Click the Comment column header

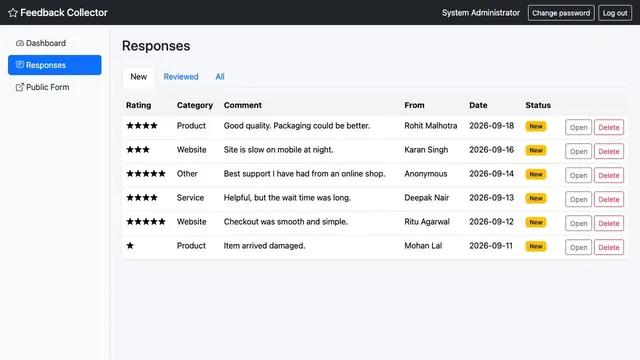point(242,105)
